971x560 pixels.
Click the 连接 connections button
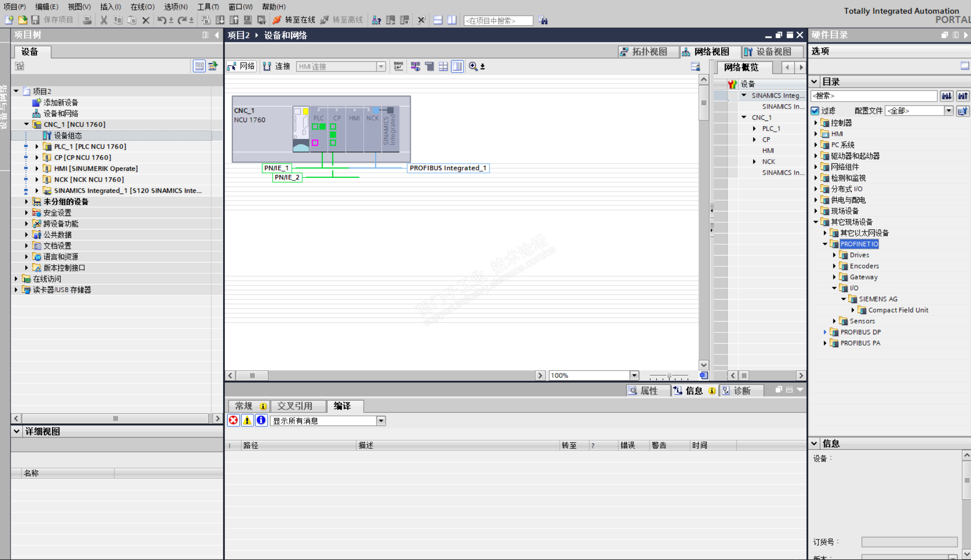coord(277,66)
